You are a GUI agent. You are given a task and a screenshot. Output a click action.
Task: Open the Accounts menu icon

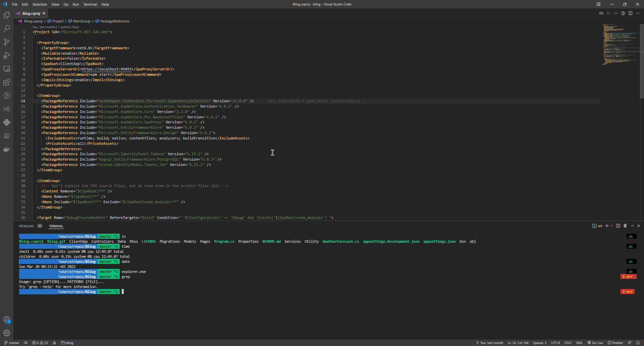[7, 320]
